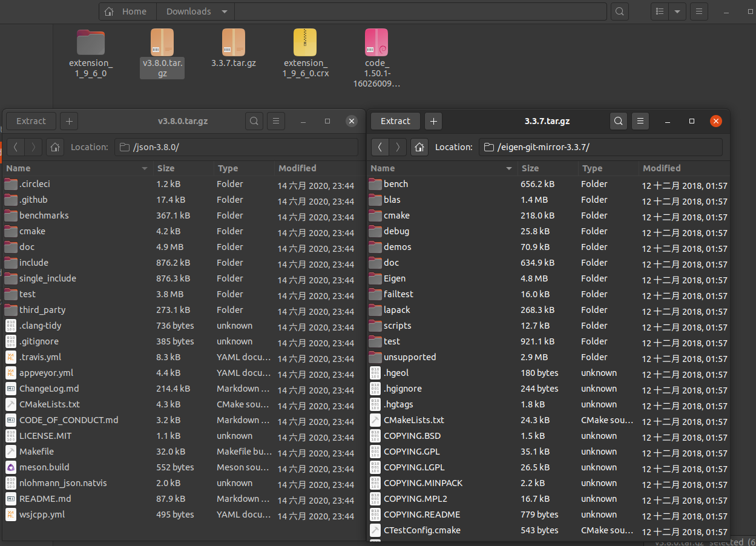
Task: Click add files plus button in v3.8.0.tar.gz window
Action: pos(69,121)
